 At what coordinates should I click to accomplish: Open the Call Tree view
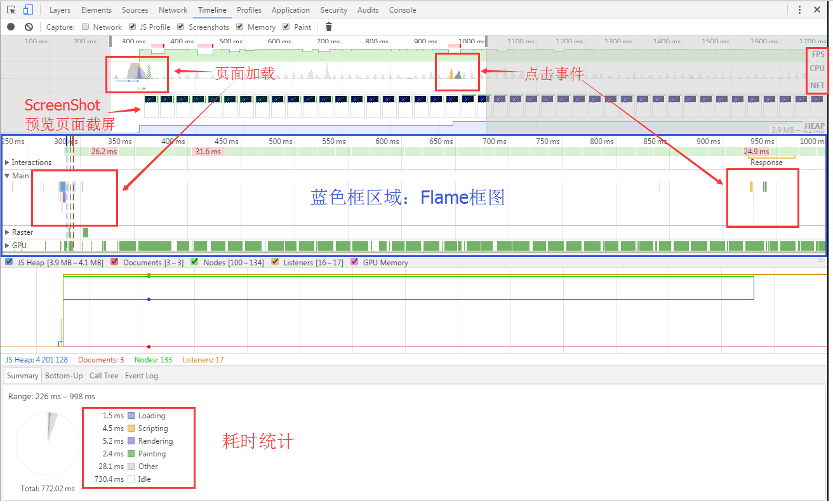click(103, 376)
